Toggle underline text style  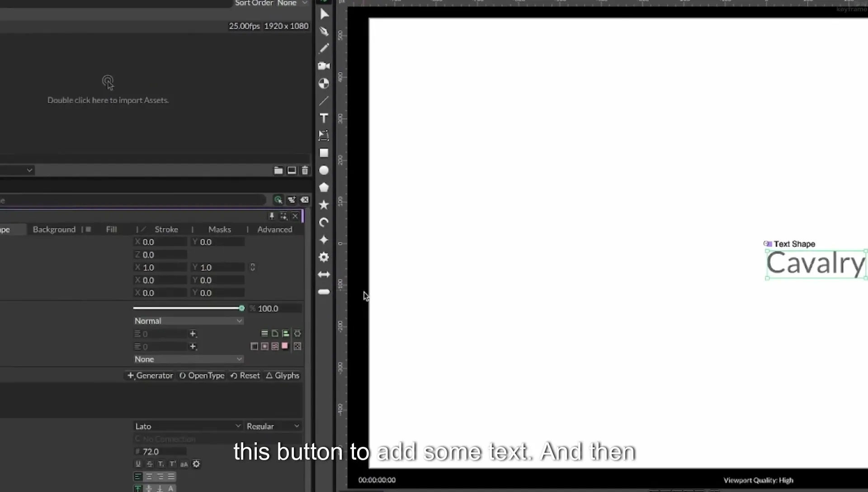click(x=138, y=464)
